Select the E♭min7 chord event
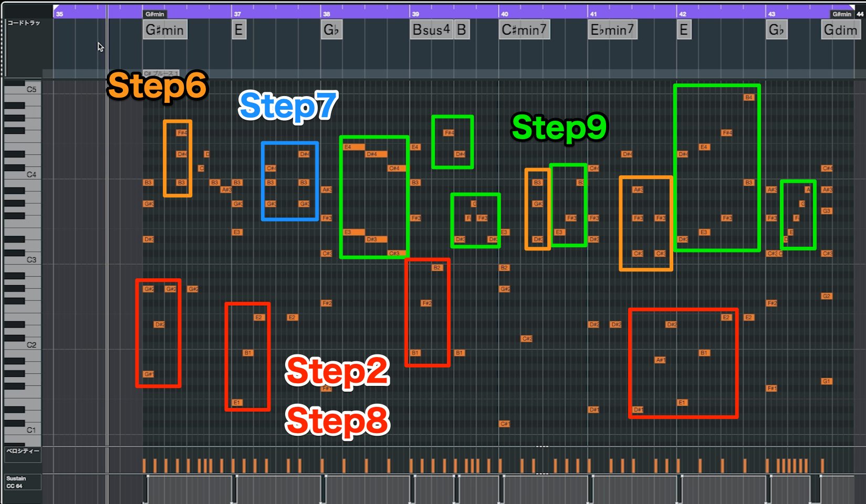The image size is (866, 504). tap(612, 30)
